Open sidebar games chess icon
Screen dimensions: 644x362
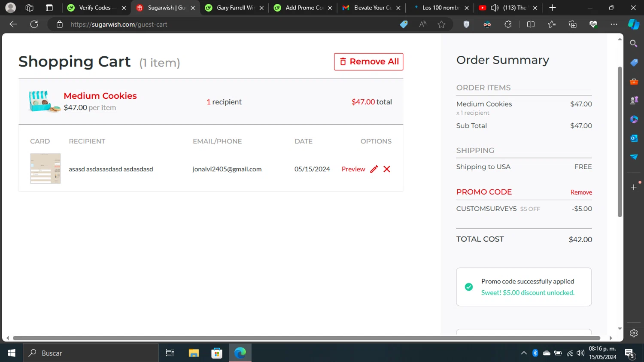pyautogui.click(x=634, y=100)
